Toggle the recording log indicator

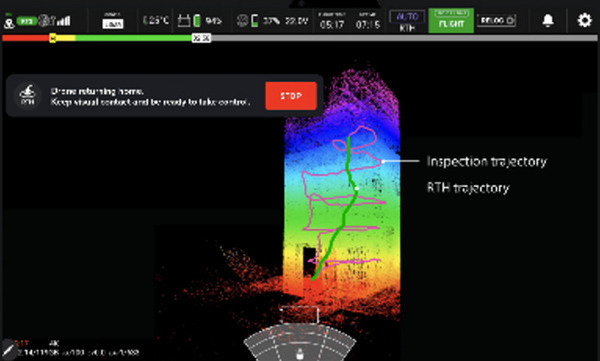(x=496, y=21)
